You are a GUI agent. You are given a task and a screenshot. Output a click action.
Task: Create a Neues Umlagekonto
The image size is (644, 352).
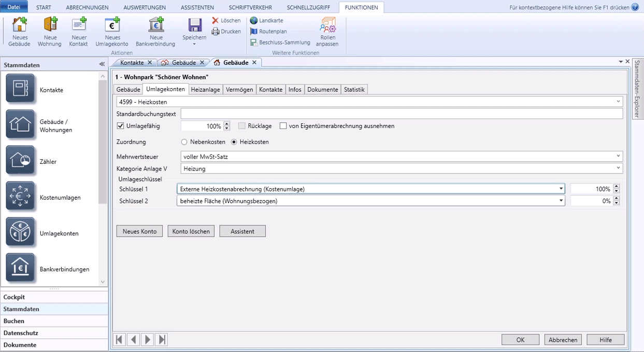click(112, 32)
